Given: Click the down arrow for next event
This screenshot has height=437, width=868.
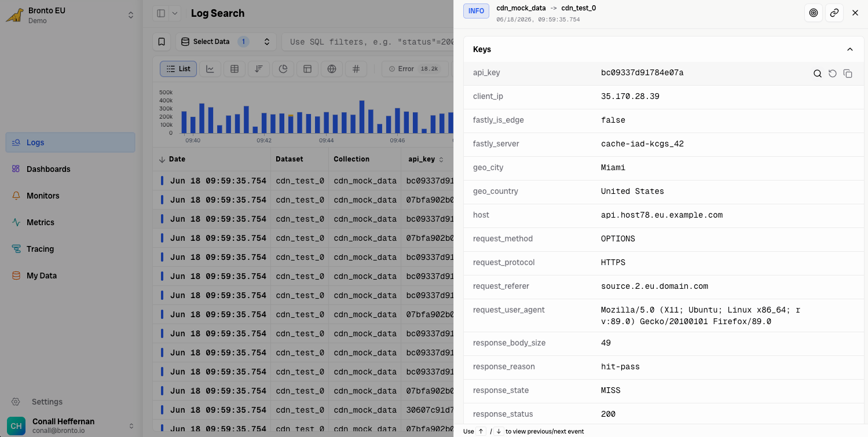Looking at the screenshot, I should (499, 431).
